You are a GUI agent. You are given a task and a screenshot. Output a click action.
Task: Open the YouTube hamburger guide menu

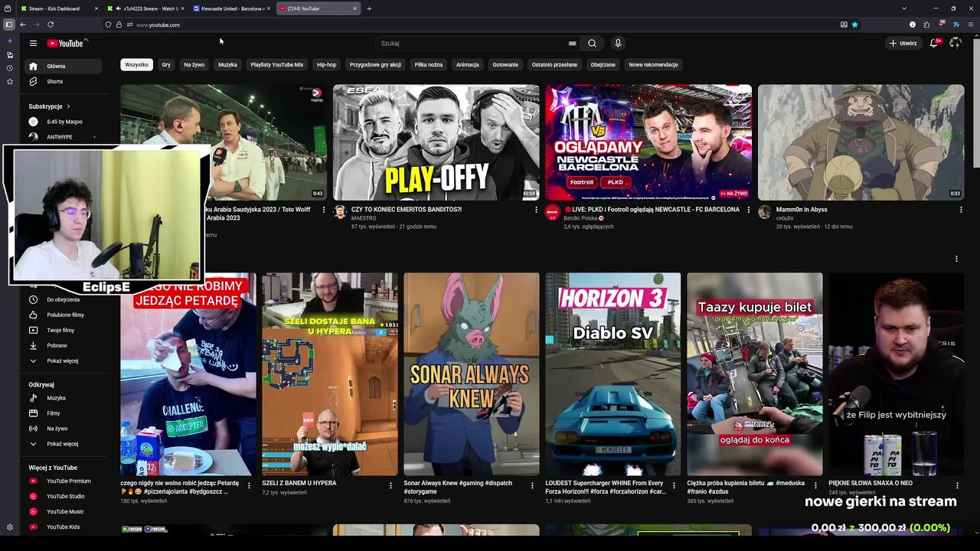pos(33,44)
